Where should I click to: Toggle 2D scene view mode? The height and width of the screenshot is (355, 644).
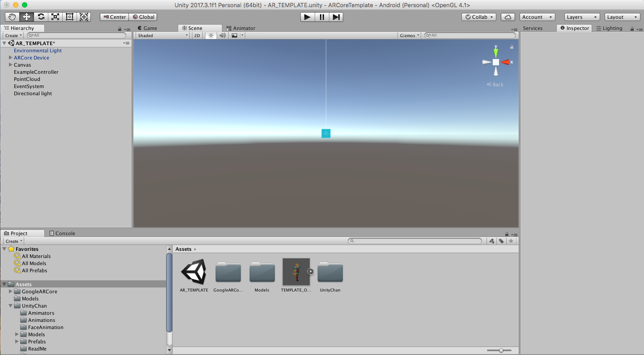coord(197,35)
